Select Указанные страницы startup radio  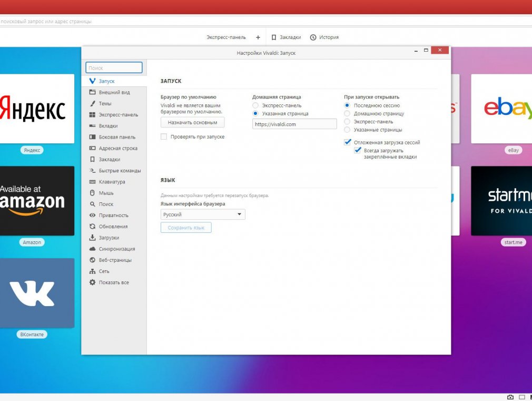[347, 130]
